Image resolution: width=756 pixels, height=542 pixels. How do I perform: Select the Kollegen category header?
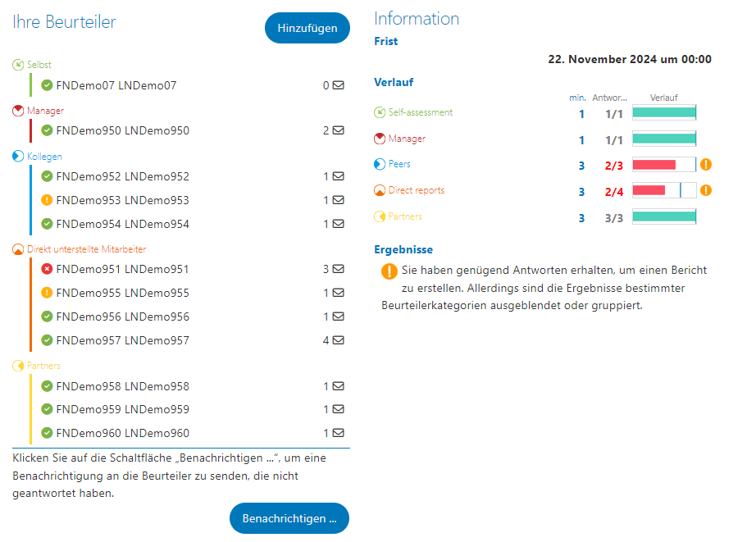click(x=38, y=157)
